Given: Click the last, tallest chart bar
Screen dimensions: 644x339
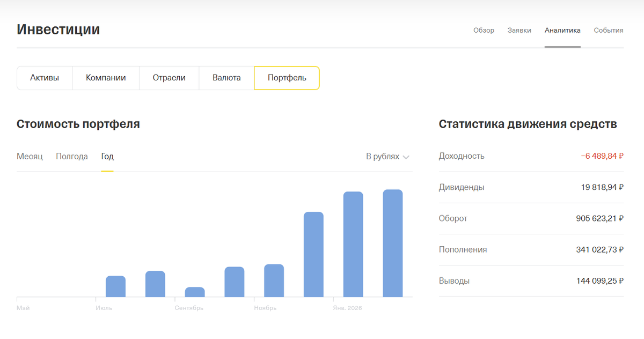Looking at the screenshot, I should tap(393, 244).
